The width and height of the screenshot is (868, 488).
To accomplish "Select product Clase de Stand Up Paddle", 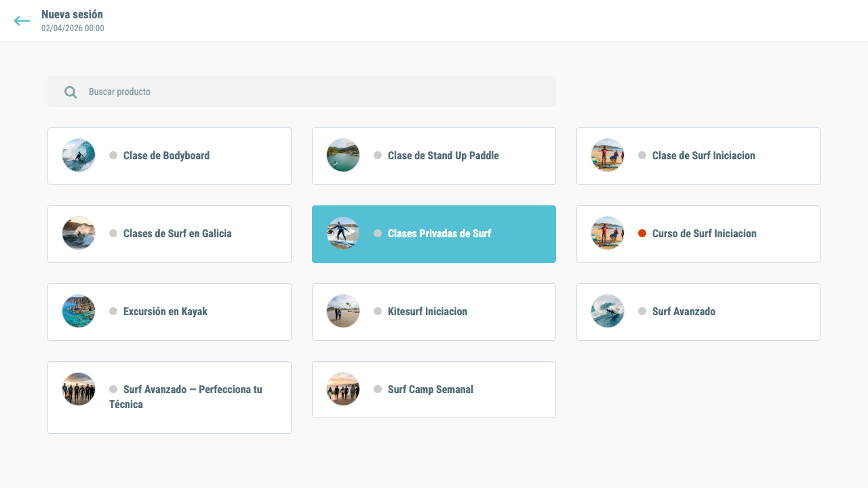I will pos(434,156).
